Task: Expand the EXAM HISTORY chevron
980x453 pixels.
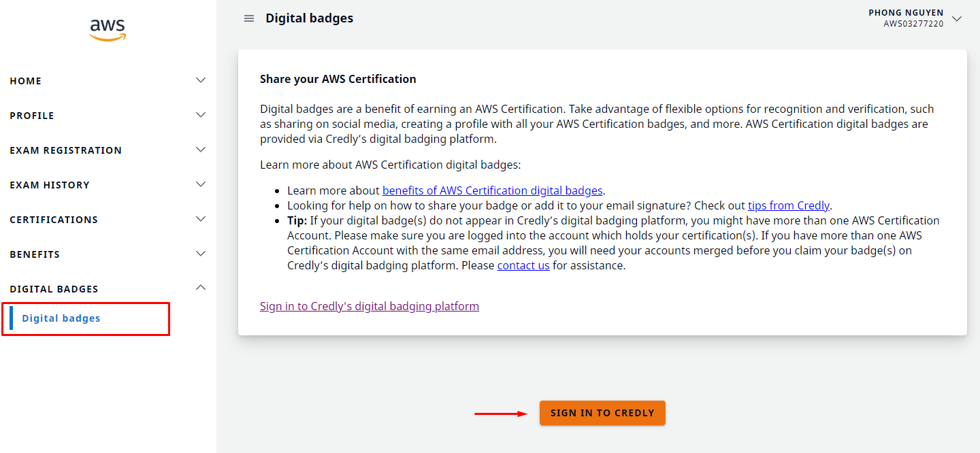Action: pyautogui.click(x=201, y=184)
